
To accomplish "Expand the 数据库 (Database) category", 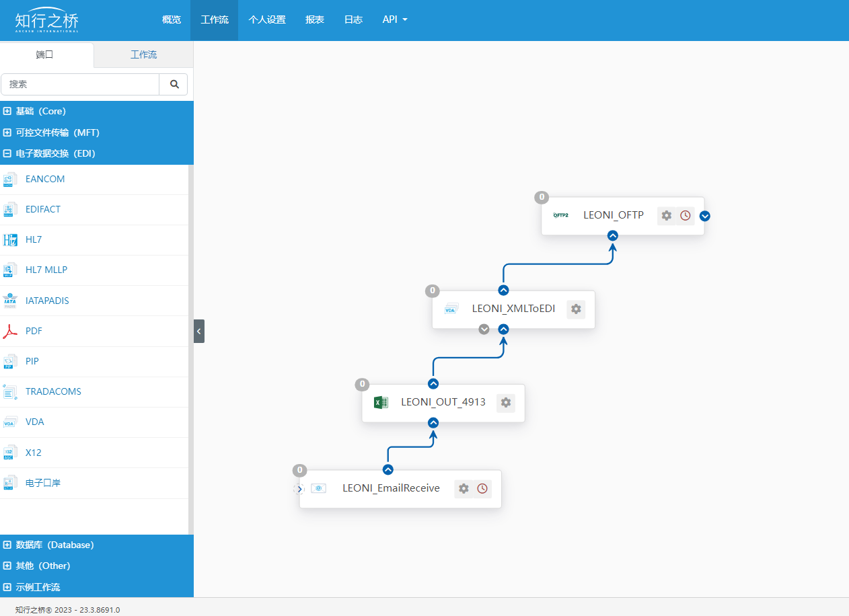I will coord(7,545).
